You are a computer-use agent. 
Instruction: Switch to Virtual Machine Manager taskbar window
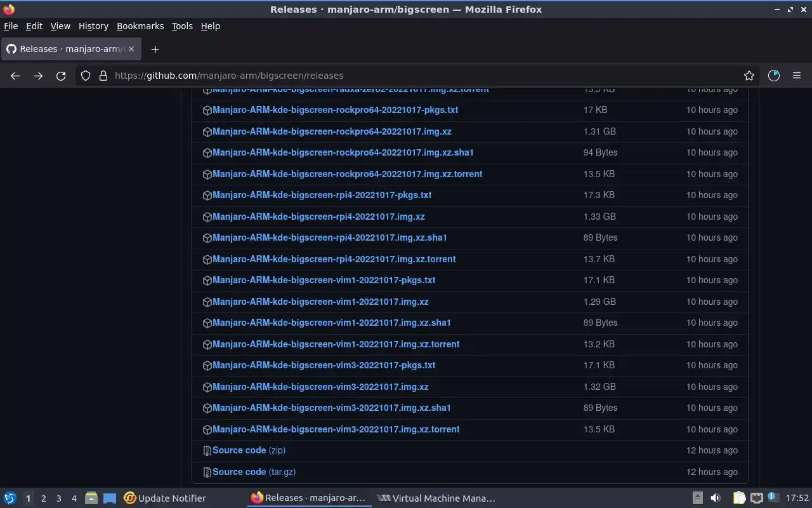pyautogui.click(x=436, y=498)
